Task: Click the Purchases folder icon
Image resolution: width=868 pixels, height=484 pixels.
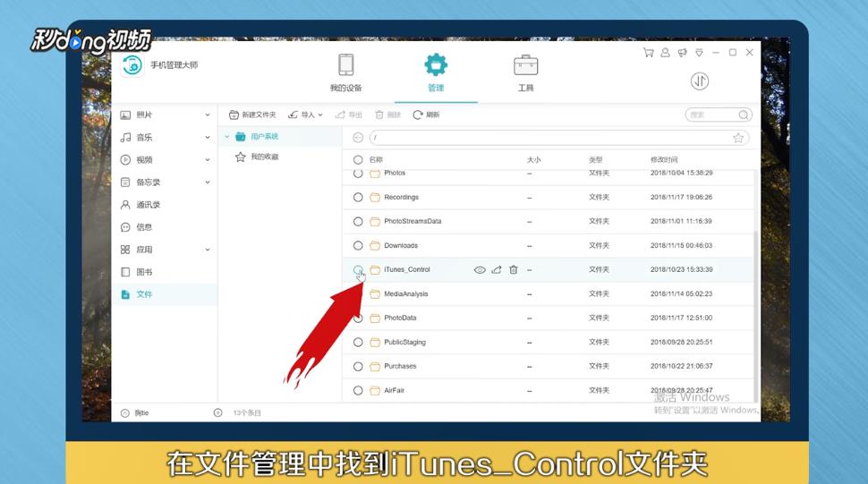Action: (x=375, y=366)
